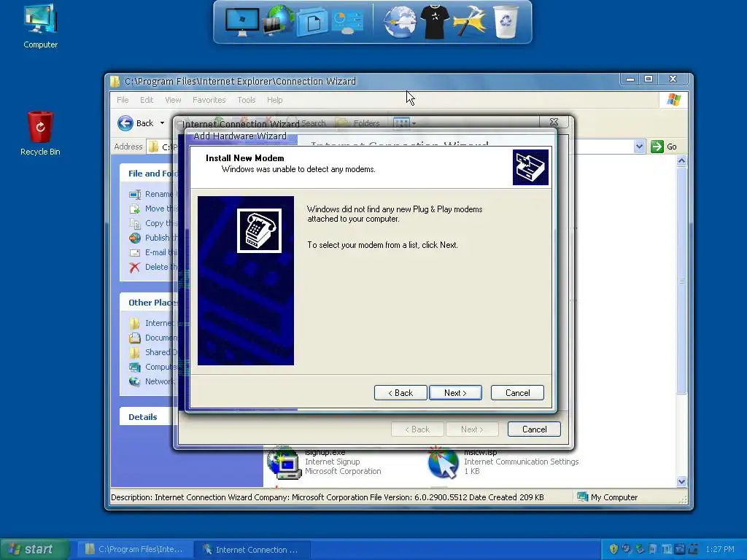This screenshot has width=747, height=560.
Task: Click the hardware icon in wizard header
Action: (x=530, y=167)
